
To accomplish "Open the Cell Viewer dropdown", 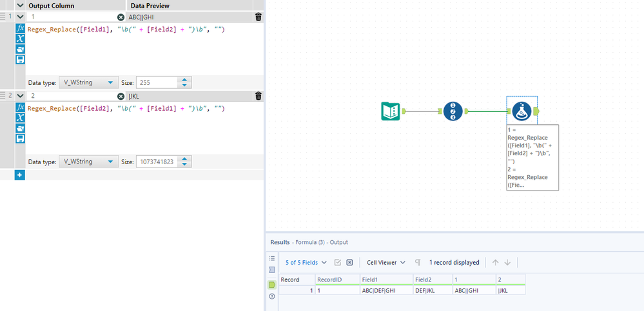I will [386, 263].
